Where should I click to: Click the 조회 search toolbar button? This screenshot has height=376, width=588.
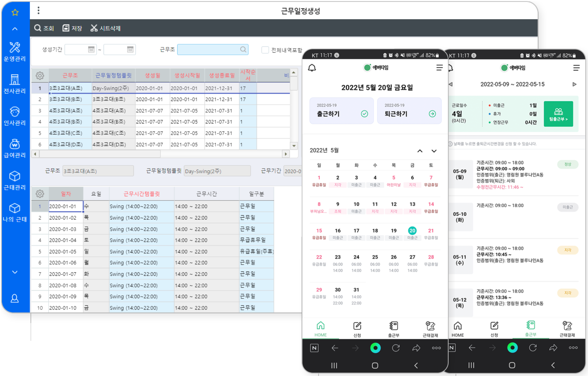click(44, 28)
